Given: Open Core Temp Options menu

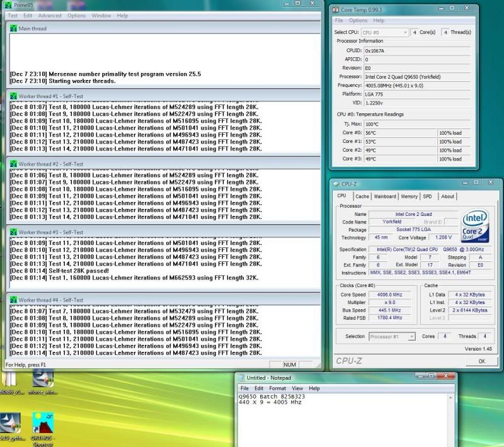Looking at the screenshot, I should [358, 20].
